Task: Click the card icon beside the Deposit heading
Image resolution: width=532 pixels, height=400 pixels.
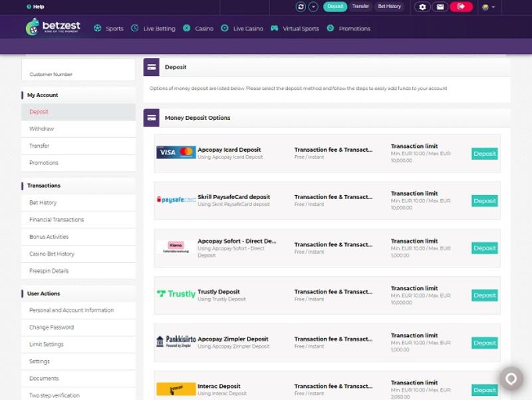Action: tap(152, 67)
